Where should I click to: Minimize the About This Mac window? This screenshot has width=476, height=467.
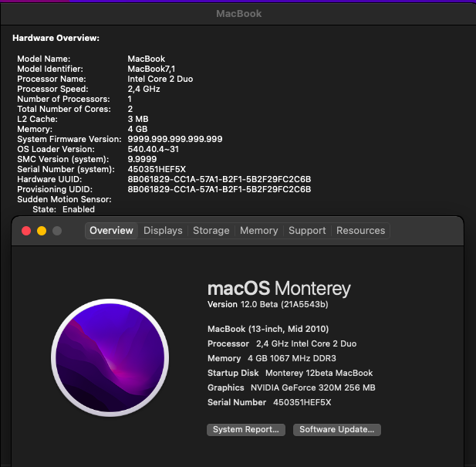(x=42, y=231)
